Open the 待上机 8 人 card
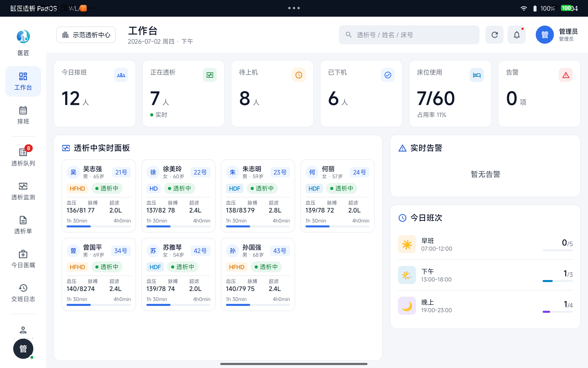The image size is (588, 368). [272, 93]
